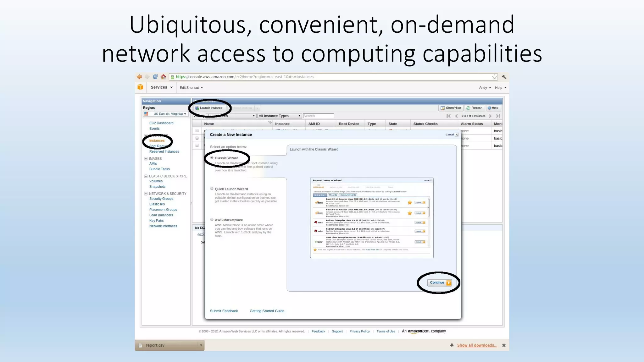Open report.csv download item menu arrow
644x362 pixels.
coord(201,345)
